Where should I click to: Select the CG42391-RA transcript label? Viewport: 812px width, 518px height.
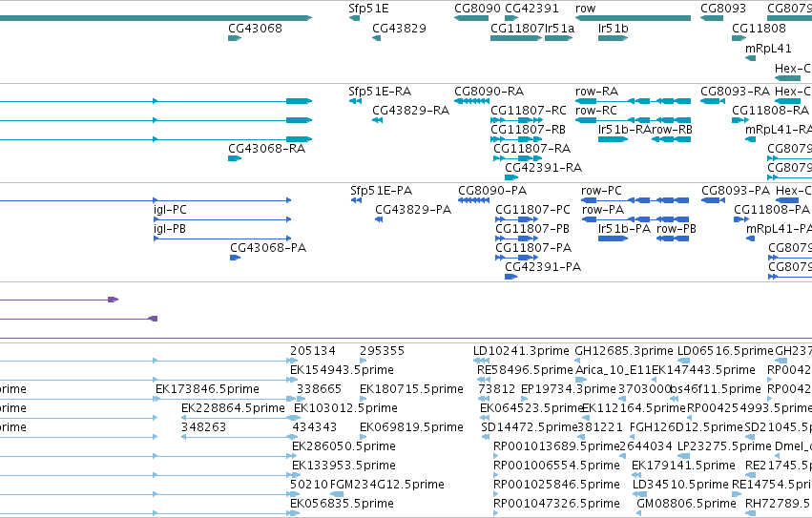click(543, 167)
